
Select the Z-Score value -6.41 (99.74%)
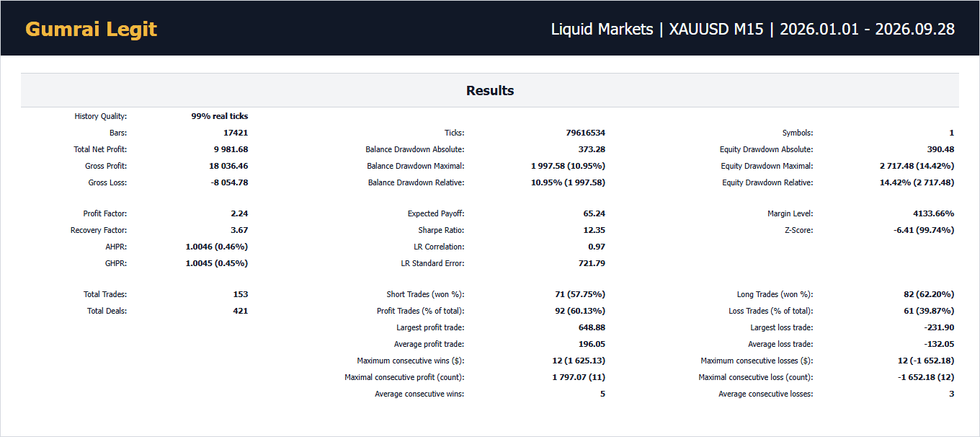click(924, 230)
